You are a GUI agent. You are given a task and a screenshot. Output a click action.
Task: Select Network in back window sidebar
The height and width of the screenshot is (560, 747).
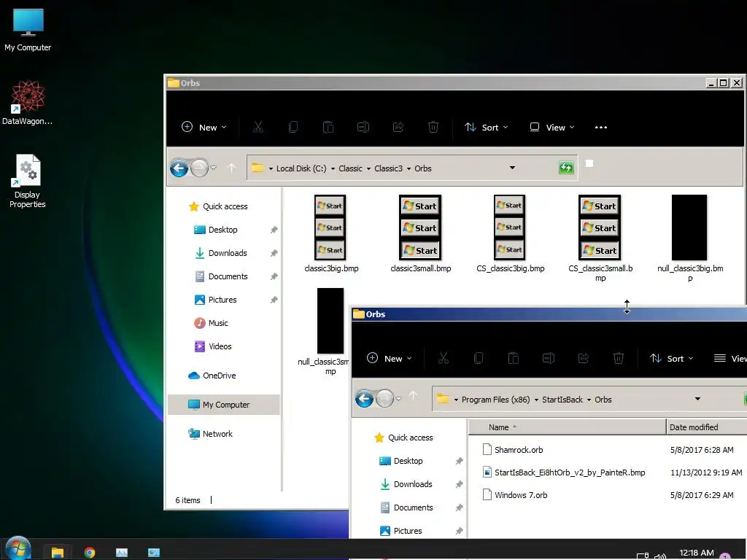[210, 433]
